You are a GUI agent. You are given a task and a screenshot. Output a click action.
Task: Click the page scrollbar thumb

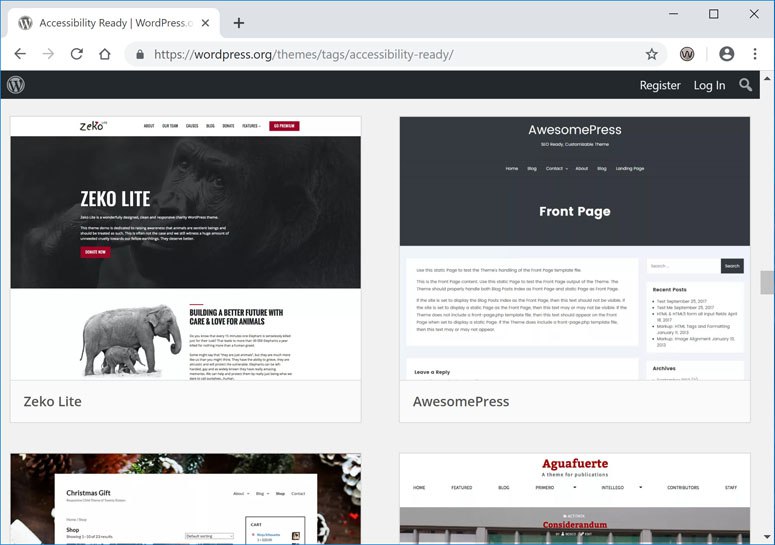pyautogui.click(x=767, y=283)
